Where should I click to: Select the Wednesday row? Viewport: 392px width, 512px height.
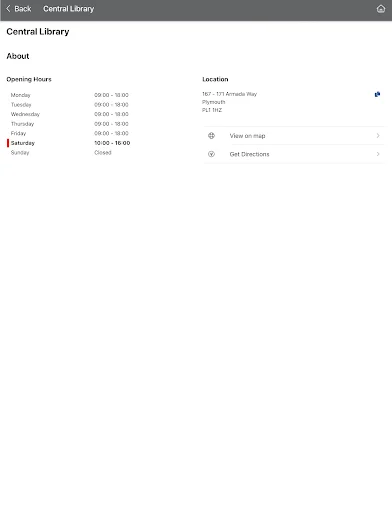click(70, 114)
